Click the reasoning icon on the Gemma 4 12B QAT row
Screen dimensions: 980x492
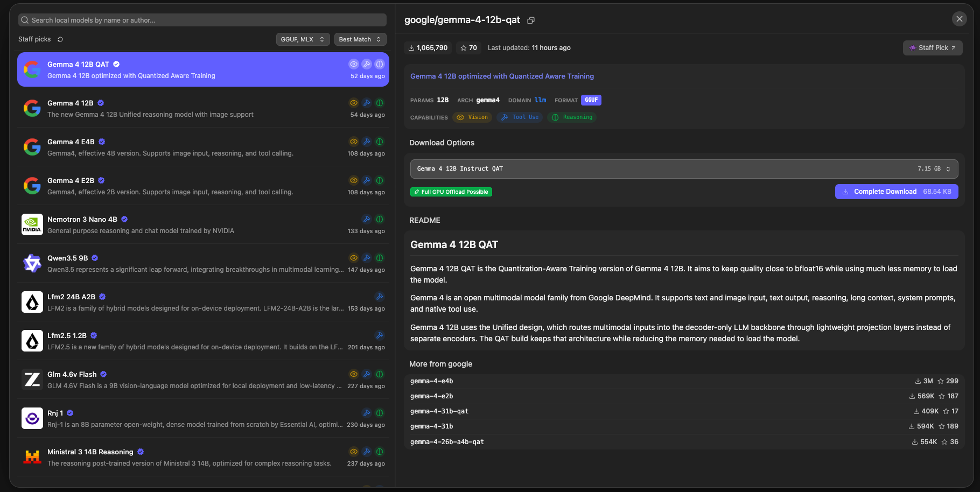(380, 64)
